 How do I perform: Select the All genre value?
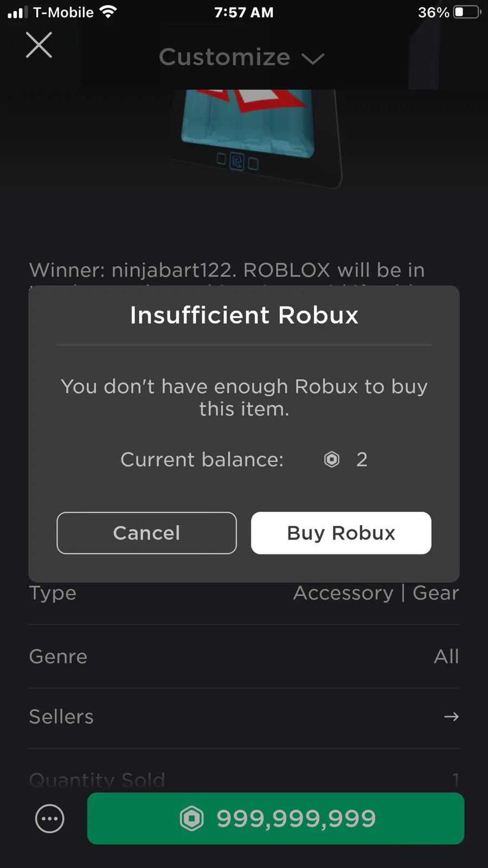446,656
